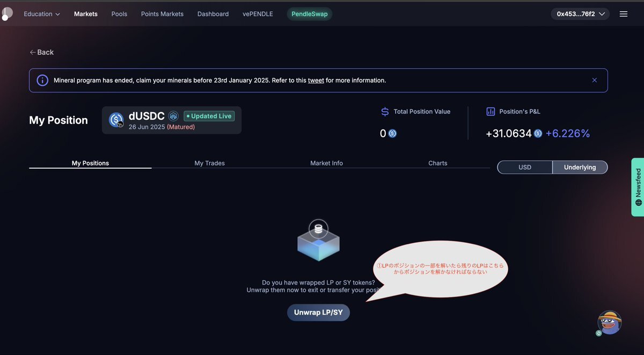Open the Newsfeed side panel
644x355 pixels.
[x=638, y=187]
